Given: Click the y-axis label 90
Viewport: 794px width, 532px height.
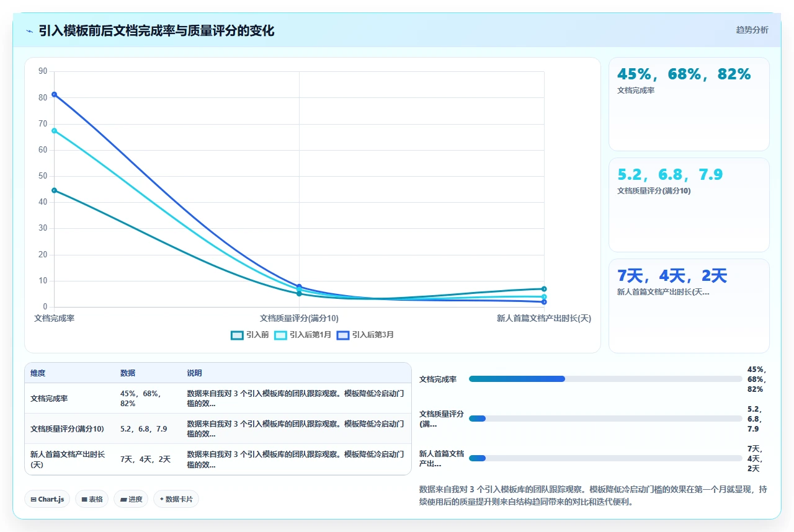Looking at the screenshot, I should click(x=43, y=71).
